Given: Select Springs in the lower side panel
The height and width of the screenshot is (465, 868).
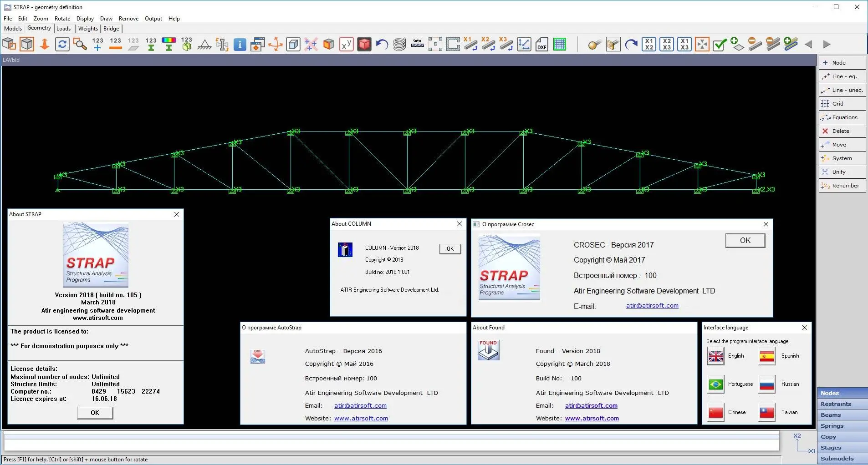Looking at the screenshot, I should click(x=842, y=426).
